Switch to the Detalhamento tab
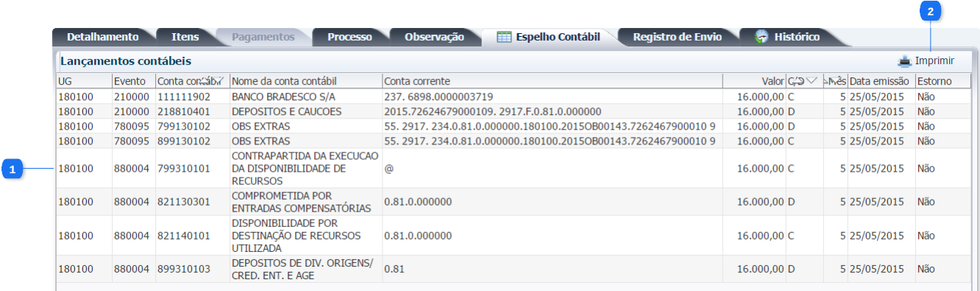 coord(102,37)
